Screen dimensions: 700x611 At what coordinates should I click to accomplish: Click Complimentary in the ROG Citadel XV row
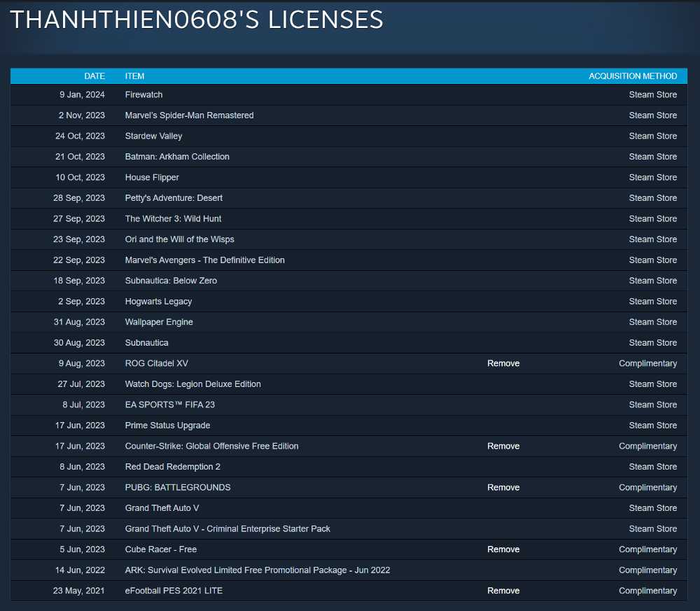click(x=647, y=363)
